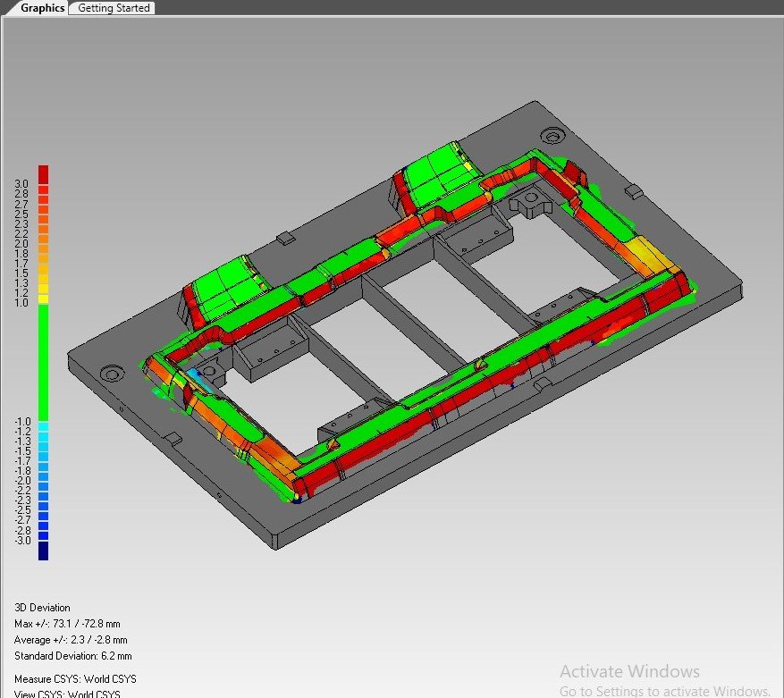Select the "1.5" legend scale label
The height and width of the screenshot is (698, 784).
tap(21, 273)
